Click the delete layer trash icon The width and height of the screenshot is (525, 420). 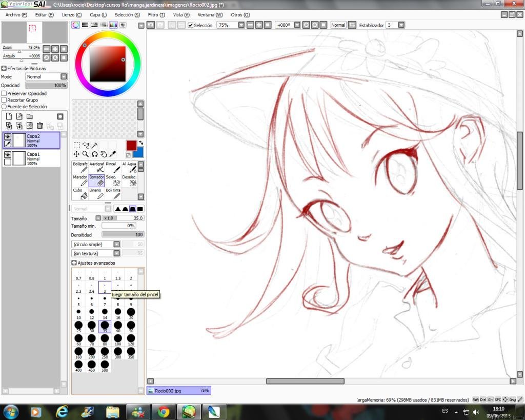point(40,126)
